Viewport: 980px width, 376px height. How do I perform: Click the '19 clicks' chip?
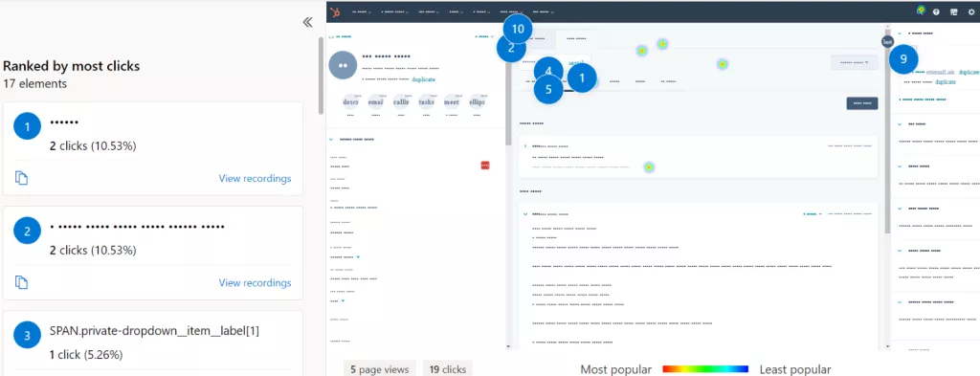(x=448, y=369)
